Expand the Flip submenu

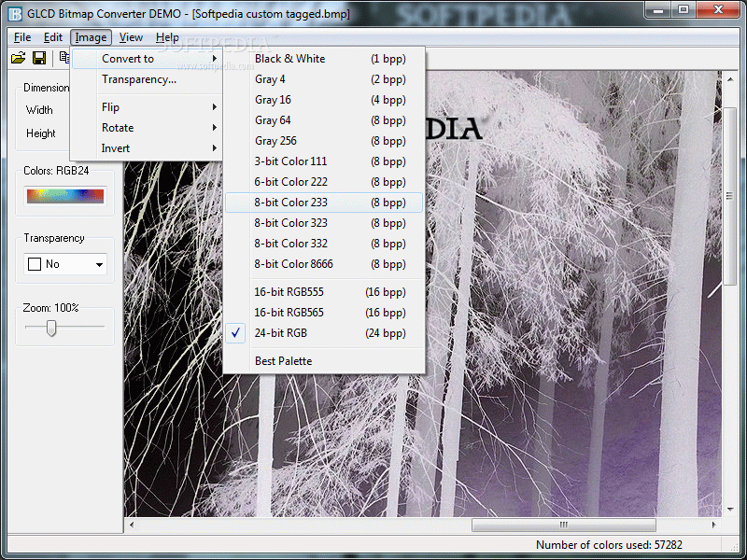pos(147,107)
